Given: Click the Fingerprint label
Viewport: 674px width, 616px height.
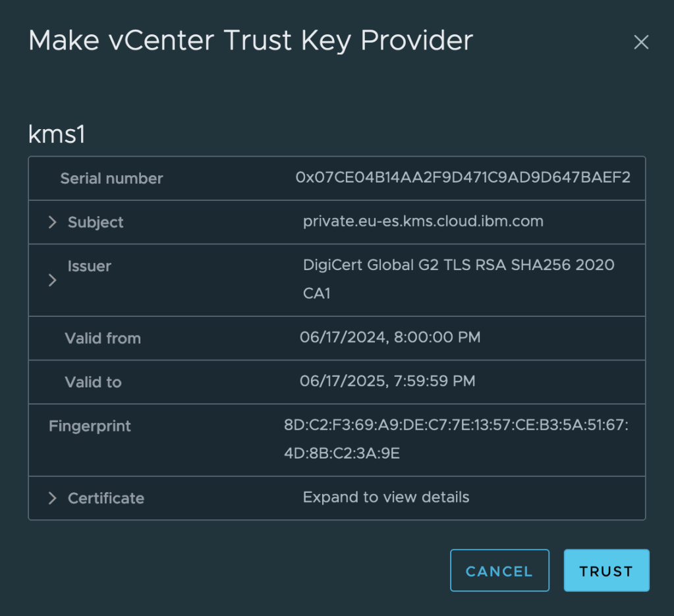Looking at the screenshot, I should (90, 426).
